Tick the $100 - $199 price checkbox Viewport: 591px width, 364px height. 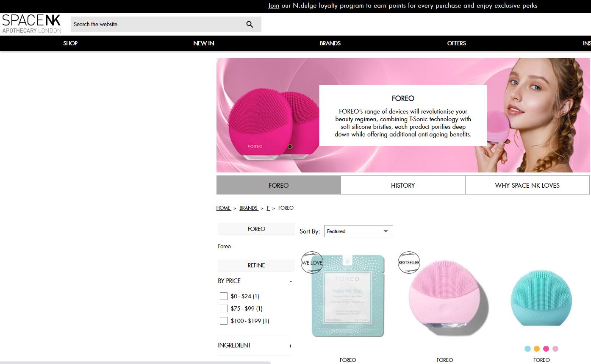[224, 321]
